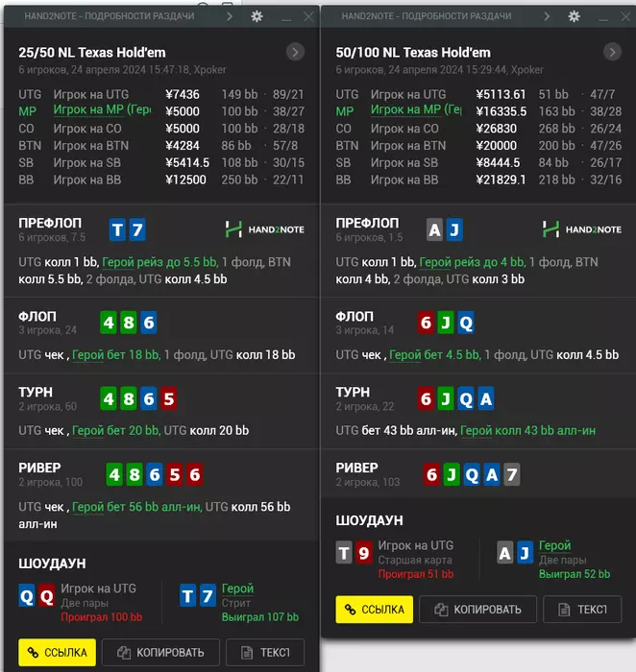
Task: Click green 4 card on left flop
Action: pos(109,323)
